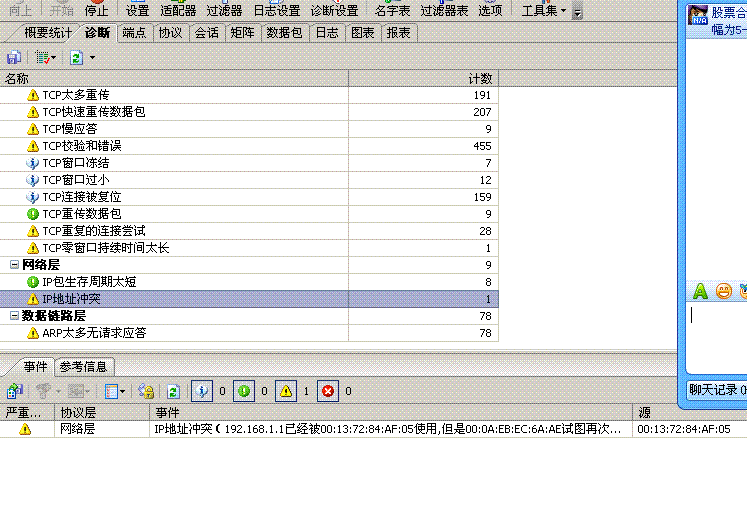Screen dimensions: 747x507
Task: Open the event list view options dropdown
Action: pyautogui.click(x=115, y=391)
